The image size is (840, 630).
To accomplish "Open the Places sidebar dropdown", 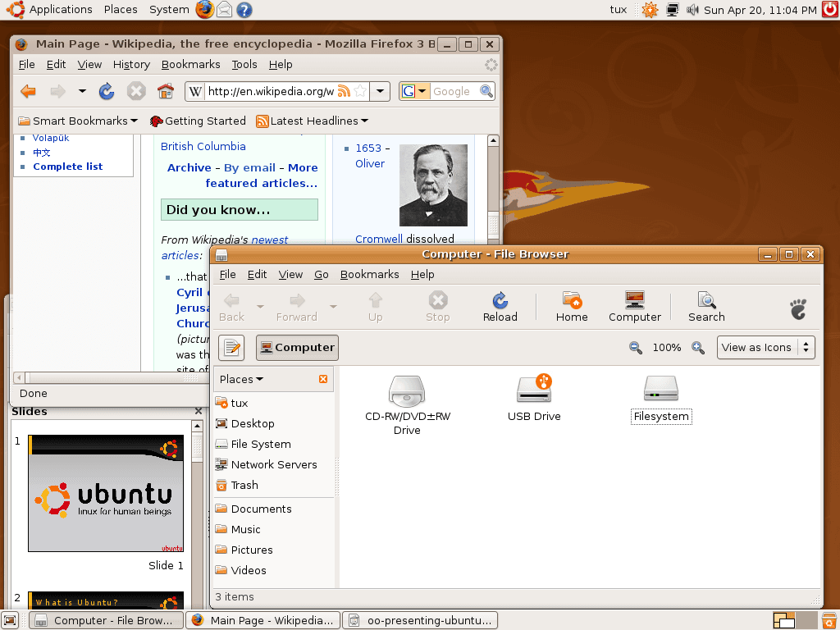I will (241, 379).
